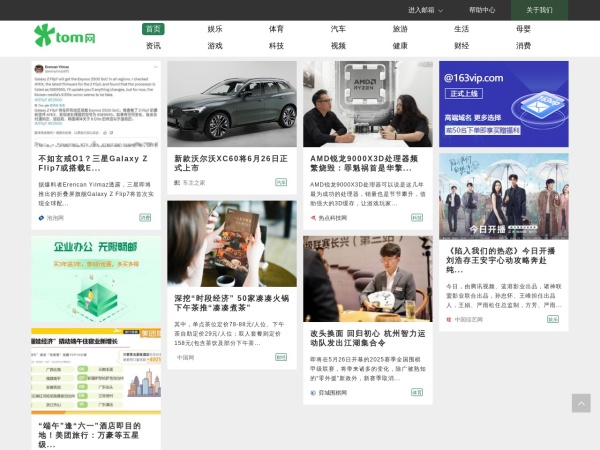Open the Volvo XC60 car photo
The width and height of the screenshot is (600, 450).
tap(232, 104)
